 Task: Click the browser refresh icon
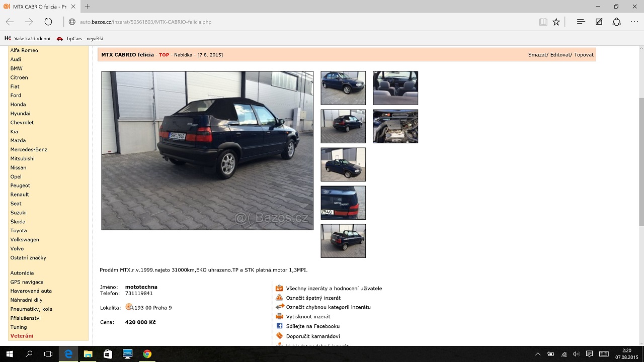click(x=48, y=22)
